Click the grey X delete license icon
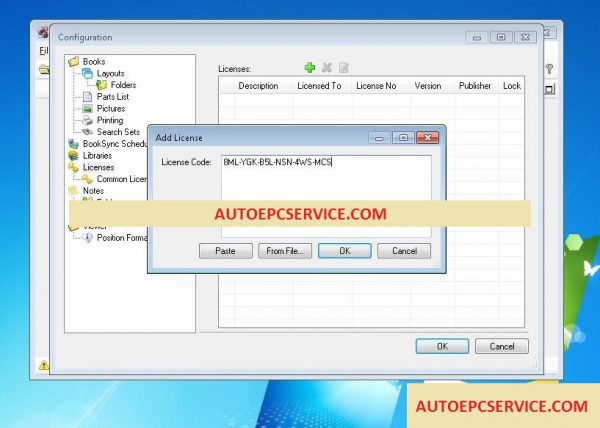The height and width of the screenshot is (428, 600). pyautogui.click(x=326, y=68)
